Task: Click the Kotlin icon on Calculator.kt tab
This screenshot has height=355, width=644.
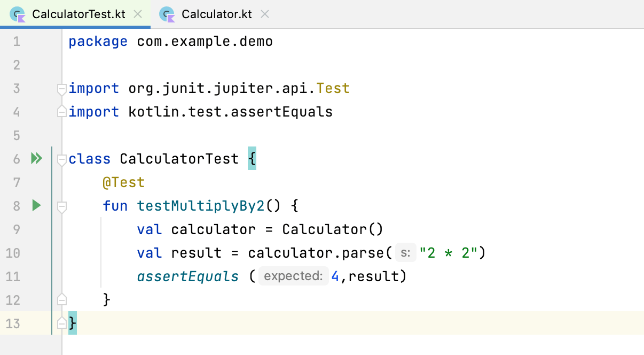Action: (x=166, y=14)
